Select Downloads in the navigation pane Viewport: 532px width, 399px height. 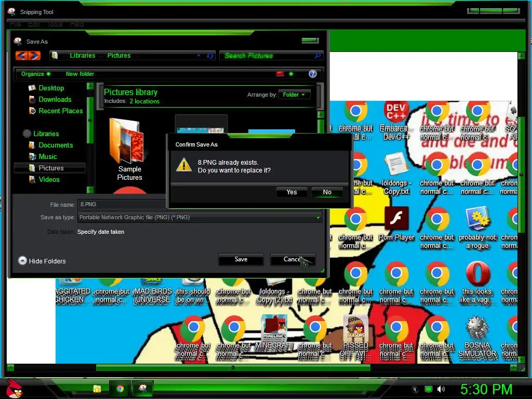pyautogui.click(x=55, y=99)
